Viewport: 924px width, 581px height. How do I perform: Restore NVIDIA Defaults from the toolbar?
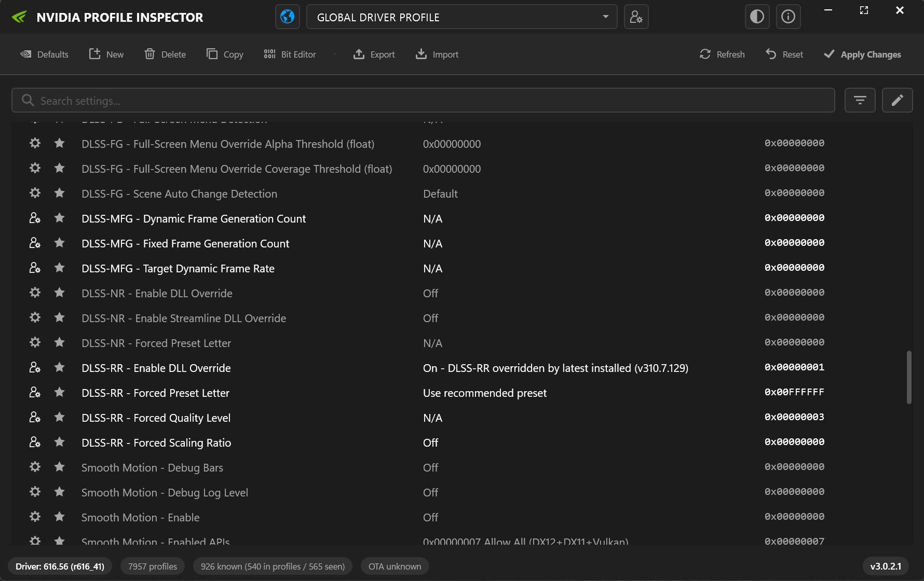[44, 54]
